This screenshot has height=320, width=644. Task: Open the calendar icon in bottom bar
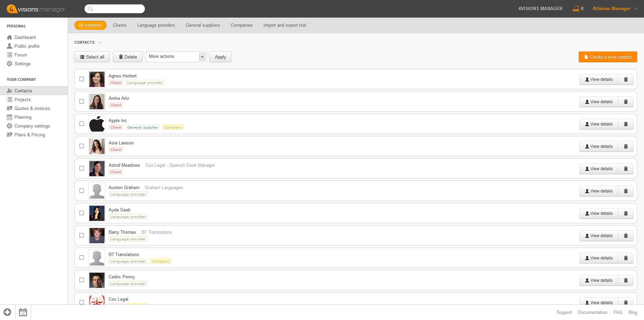pos(23,312)
